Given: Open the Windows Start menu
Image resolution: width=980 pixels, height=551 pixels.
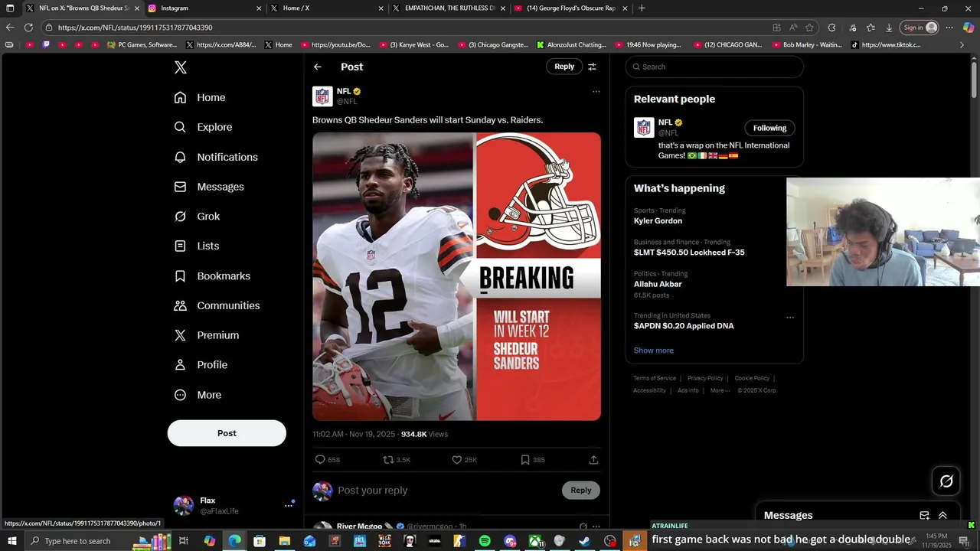Looking at the screenshot, I should [11, 541].
